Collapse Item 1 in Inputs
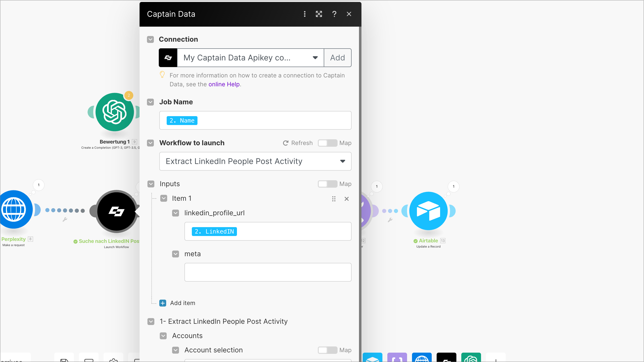Image resolution: width=644 pixels, height=362 pixels. (164, 199)
